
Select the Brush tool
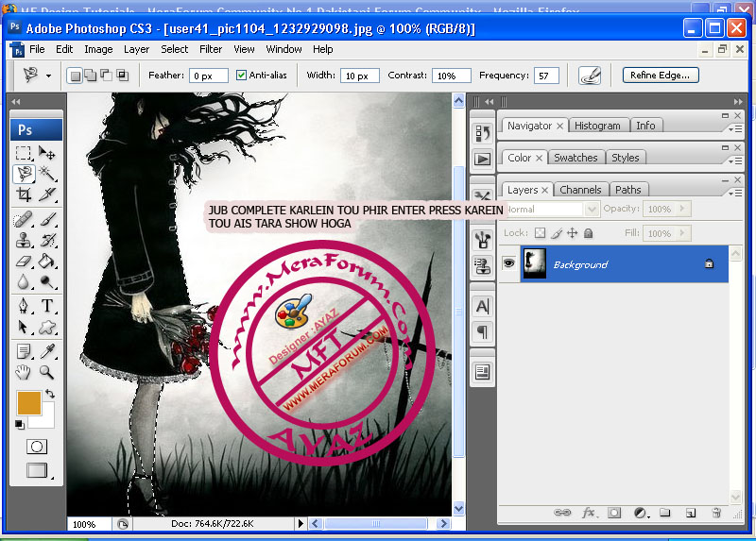click(x=47, y=219)
